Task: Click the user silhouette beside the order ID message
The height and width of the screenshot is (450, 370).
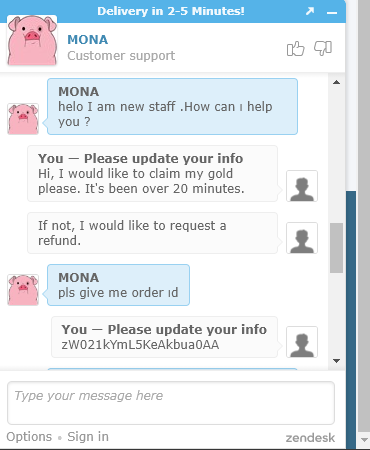Action: click(302, 342)
